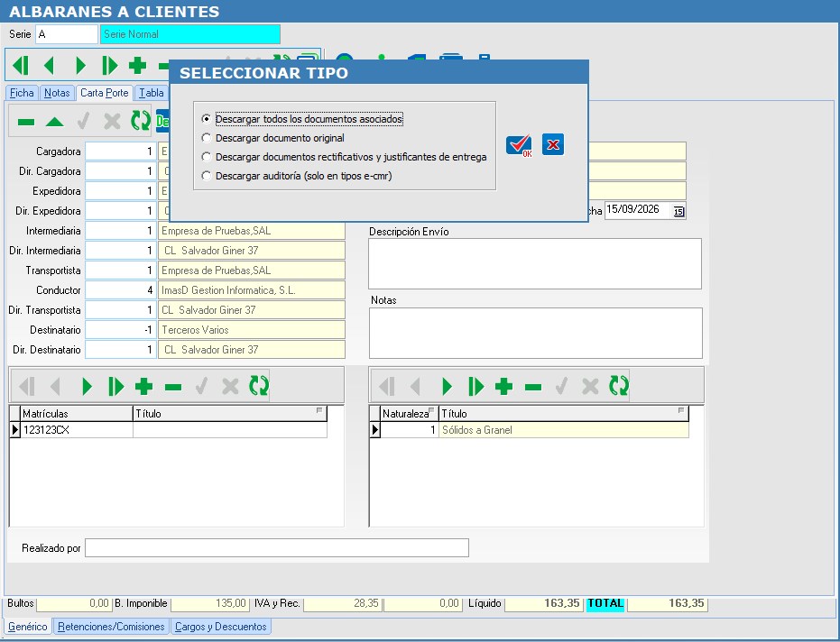Jump to last record in main toolbar
Screen dimensions: 840x642
tap(109, 65)
